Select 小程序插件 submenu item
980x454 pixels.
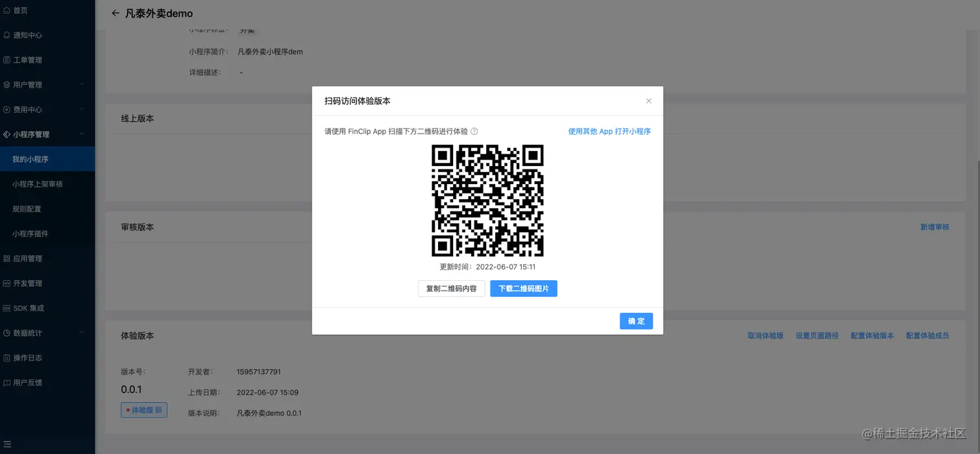[47, 233]
